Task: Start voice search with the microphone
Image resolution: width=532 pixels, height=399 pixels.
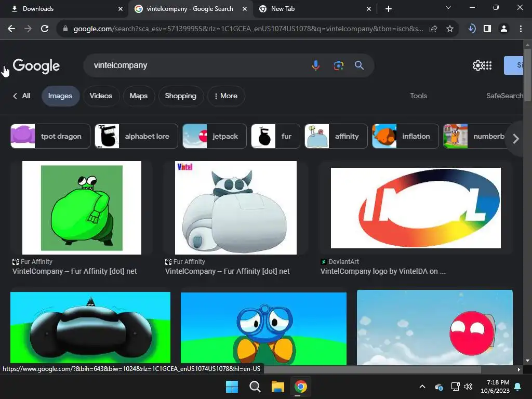Action: click(x=315, y=65)
